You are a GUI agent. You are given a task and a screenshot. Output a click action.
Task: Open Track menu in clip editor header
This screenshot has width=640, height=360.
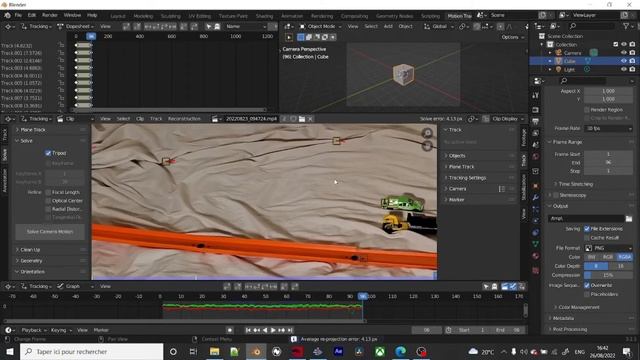[156, 119]
